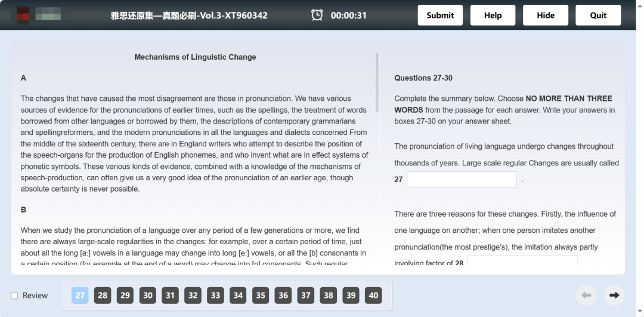Viewport: 644px width, 317px height.
Task: Click paragraph label B
Action: point(23,210)
